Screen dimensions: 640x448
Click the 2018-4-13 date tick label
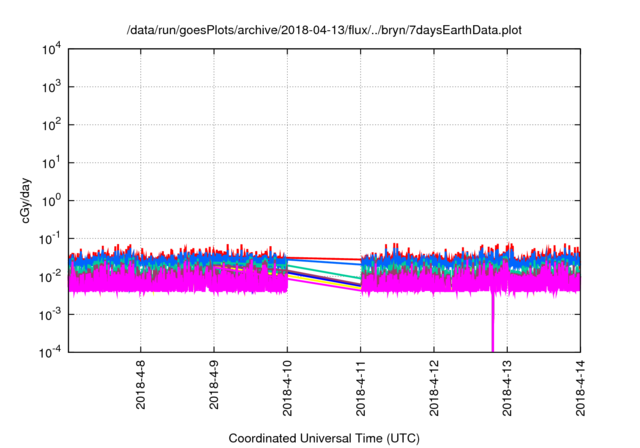tap(507, 388)
